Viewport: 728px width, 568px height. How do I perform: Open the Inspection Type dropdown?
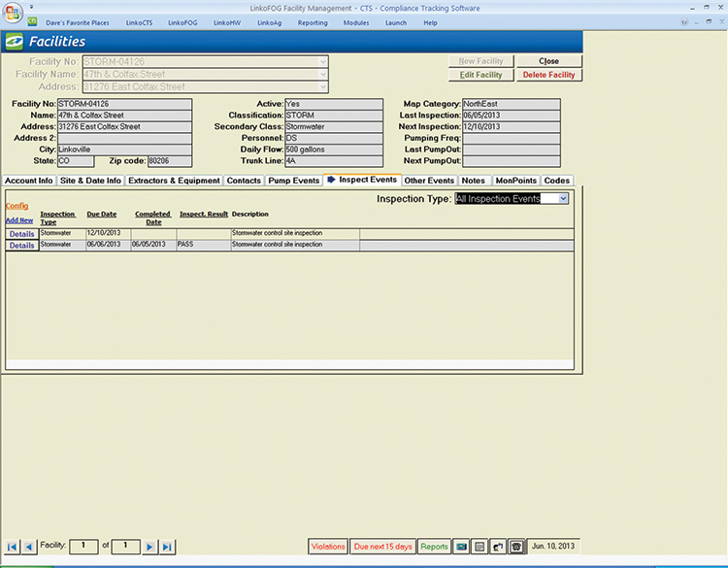pyautogui.click(x=563, y=198)
